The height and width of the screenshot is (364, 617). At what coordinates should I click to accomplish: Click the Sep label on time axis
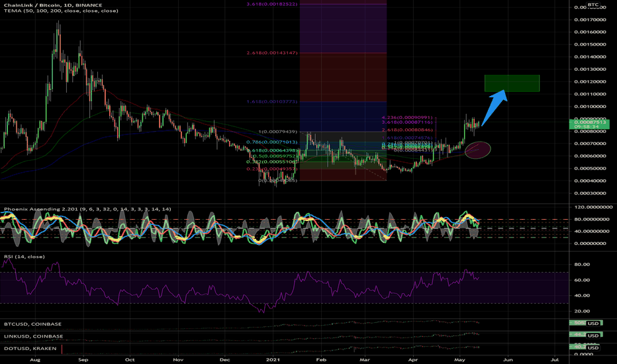point(83,359)
